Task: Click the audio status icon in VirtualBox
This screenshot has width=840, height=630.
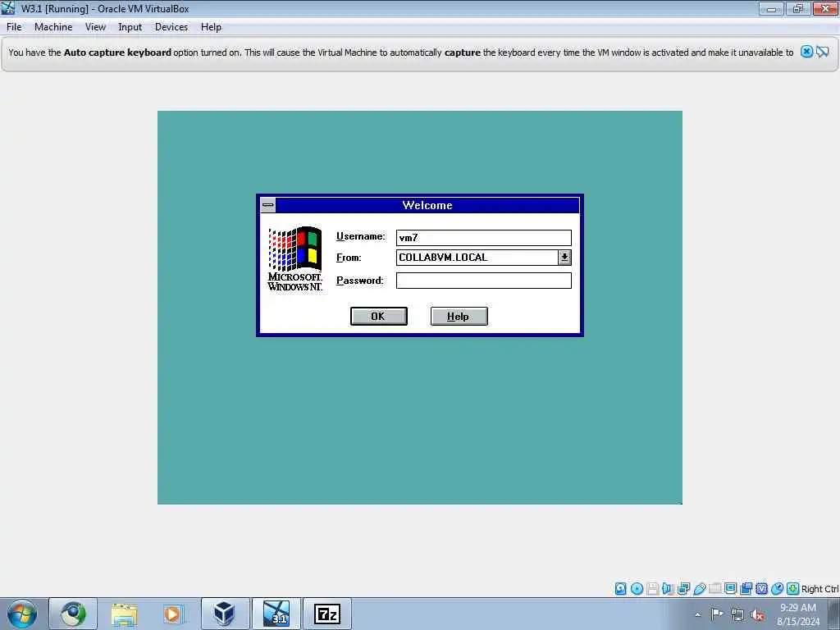Action: tap(668, 589)
